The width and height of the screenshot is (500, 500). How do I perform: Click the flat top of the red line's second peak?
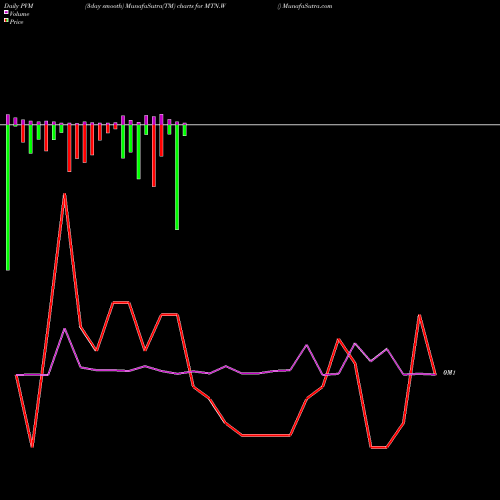[x=121, y=302]
